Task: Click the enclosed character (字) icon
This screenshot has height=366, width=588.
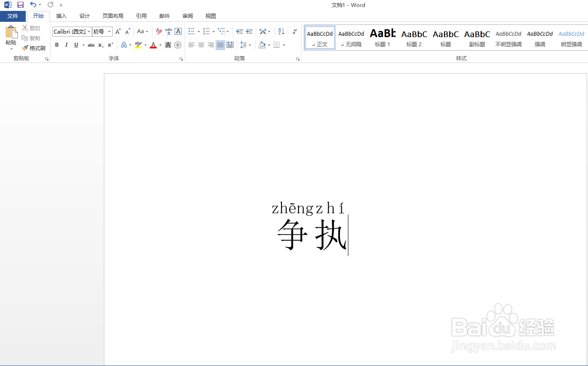Action: (178, 45)
